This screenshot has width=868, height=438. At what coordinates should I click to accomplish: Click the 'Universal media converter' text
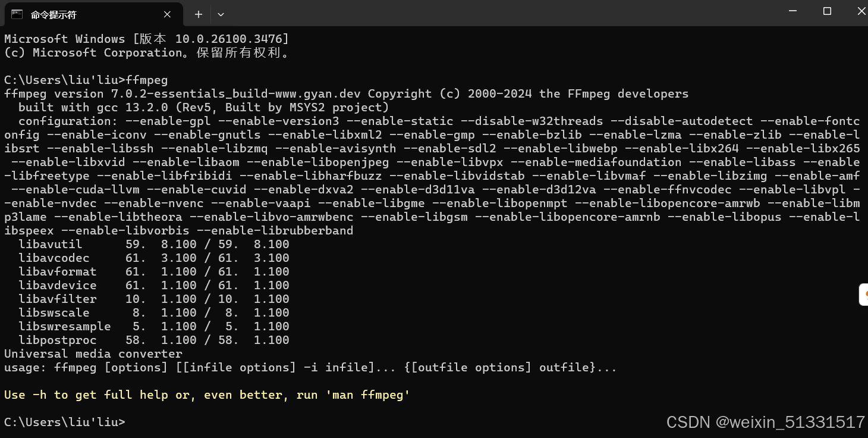[x=93, y=353]
